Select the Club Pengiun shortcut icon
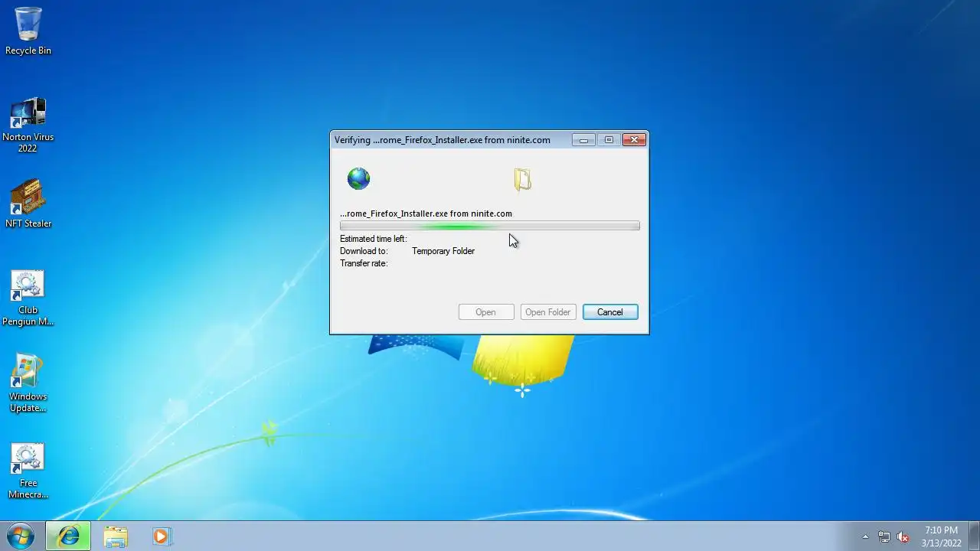980x551 pixels. pyautogui.click(x=28, y=298)
